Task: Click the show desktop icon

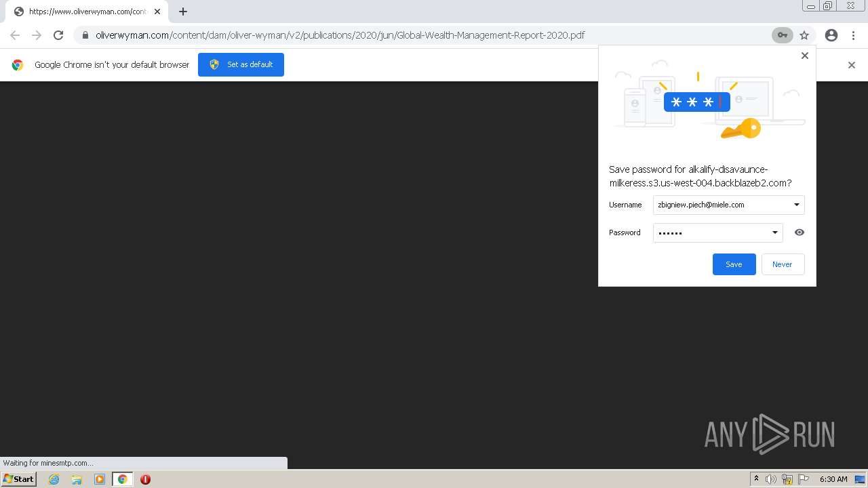Action: click(x=860, y=479)
